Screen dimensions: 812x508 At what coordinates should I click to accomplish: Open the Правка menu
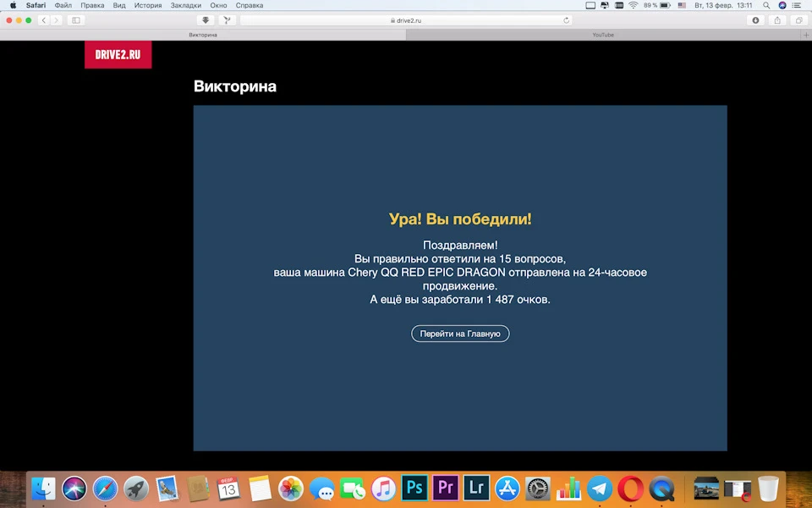92,5
